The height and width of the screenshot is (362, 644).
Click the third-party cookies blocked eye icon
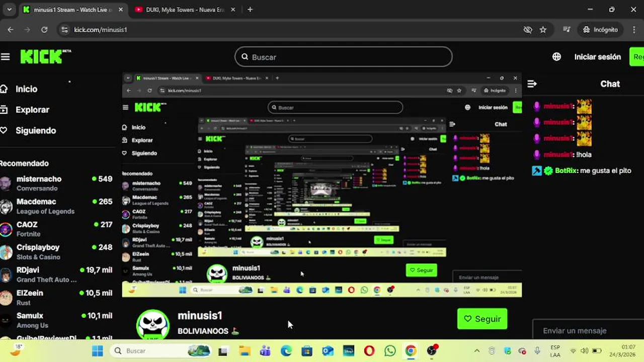(528, 30)
